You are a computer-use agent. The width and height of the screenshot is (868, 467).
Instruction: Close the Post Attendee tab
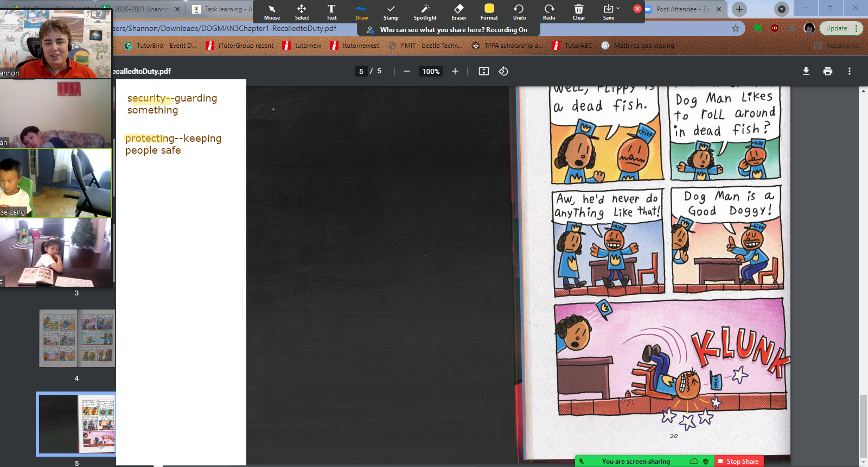719,9
